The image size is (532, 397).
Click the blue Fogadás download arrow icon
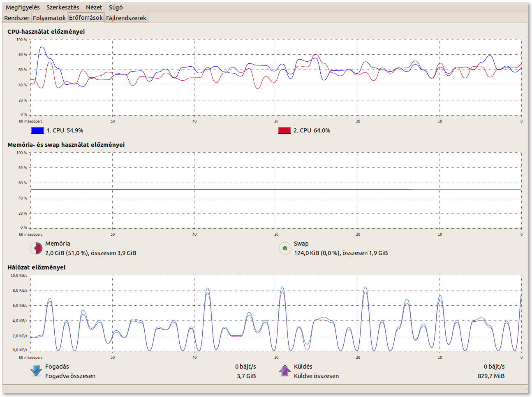[36, 370]
